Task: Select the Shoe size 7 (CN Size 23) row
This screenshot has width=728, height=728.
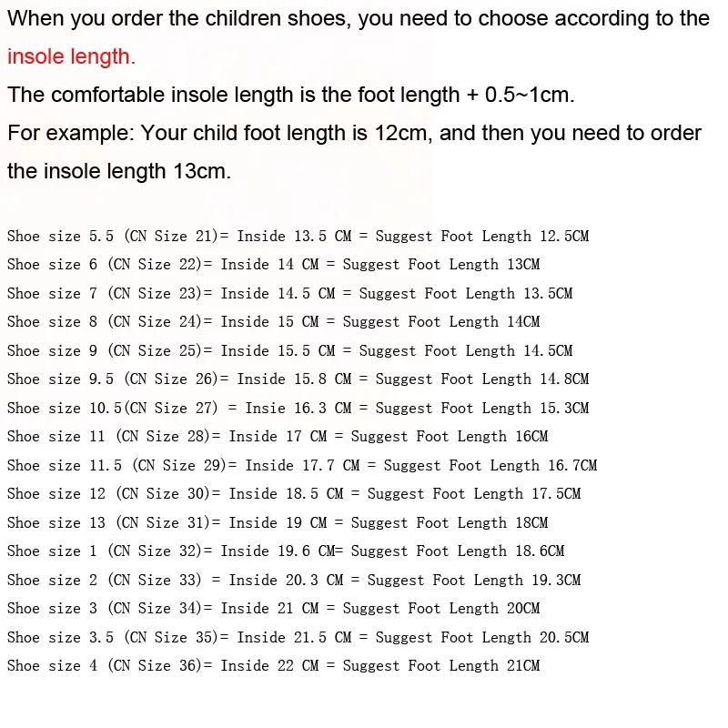Action: (289, 294)
